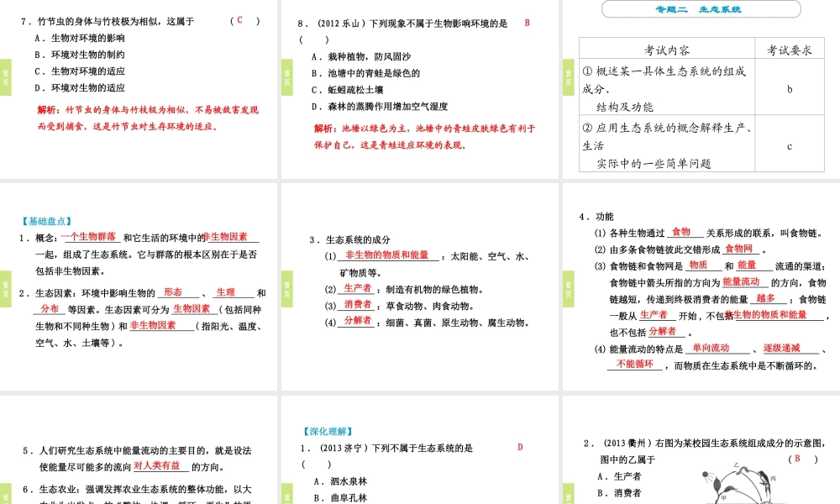Click the red answer 分解者 in item (4) 细菌、真菌
Viewport: 840px width, 504px height.
(357, 320)
